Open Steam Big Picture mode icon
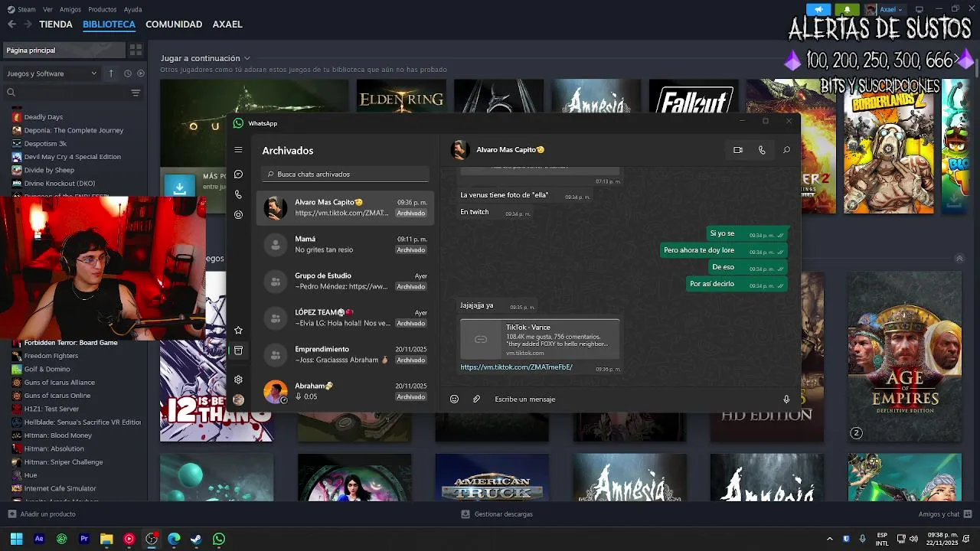The height and width of the screenshot is (551, 980). click(x=919, y=9)
